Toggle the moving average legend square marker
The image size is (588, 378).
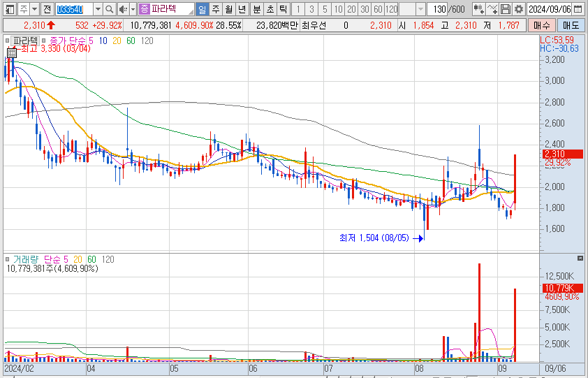pyautogui.click(x=44, y=41)
